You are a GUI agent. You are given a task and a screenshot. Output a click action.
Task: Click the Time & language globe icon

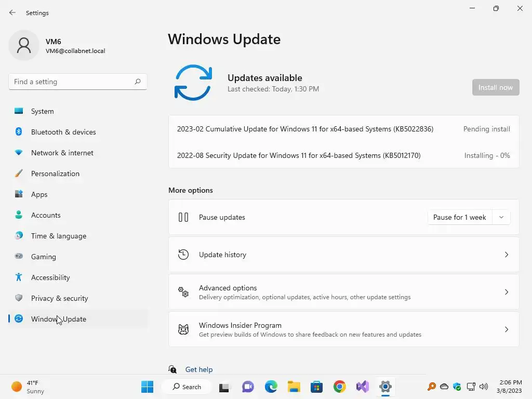pos(19,235)
